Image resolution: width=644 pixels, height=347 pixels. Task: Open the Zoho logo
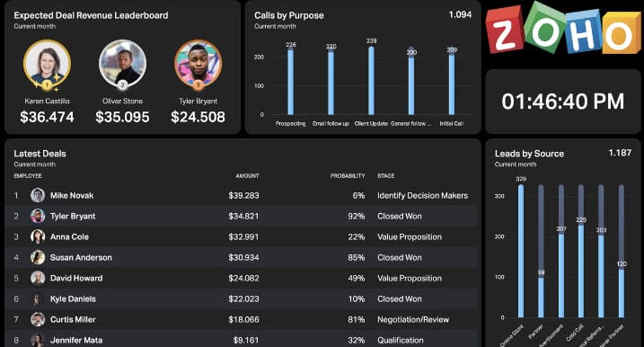(x=563, y=28)
